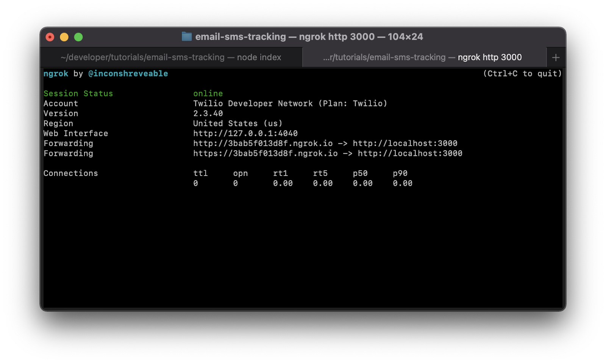Click the Version number 2.3.40
Image resolution: width=606 pixels, height=364 pixels.
pyautogui.click(x=208, y=113)
